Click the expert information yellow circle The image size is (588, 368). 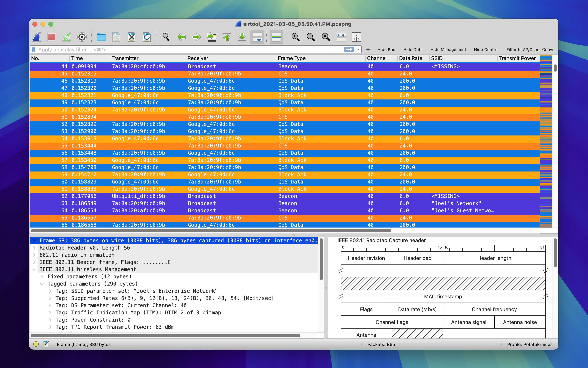[x=36, y=344]
